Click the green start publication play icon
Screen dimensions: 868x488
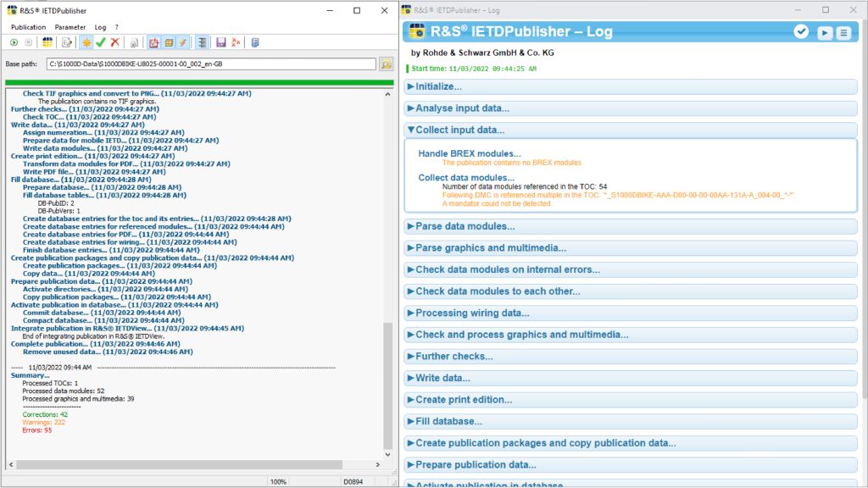click(14, 42)
